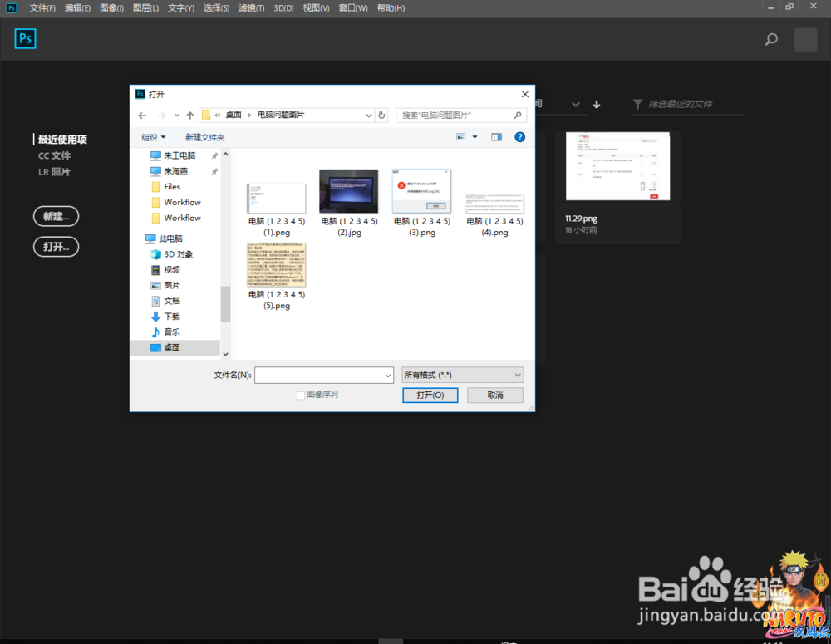Click 新建文件夹 button
This screenshot has height=644, width=831.
click(205, 137)
